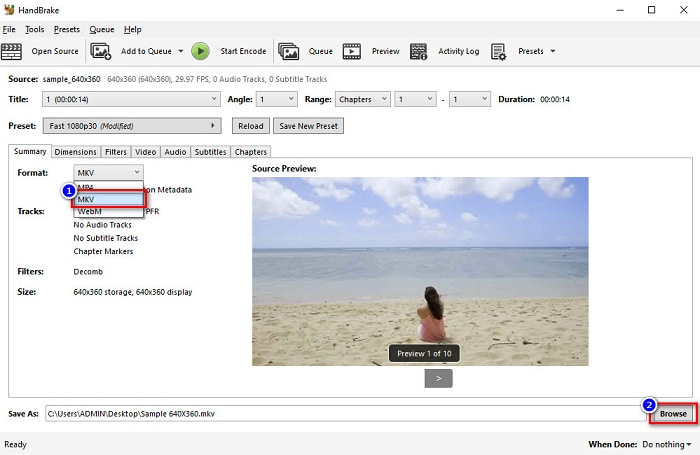
Task: Select MKV in the format list
Action: [108, 199]
